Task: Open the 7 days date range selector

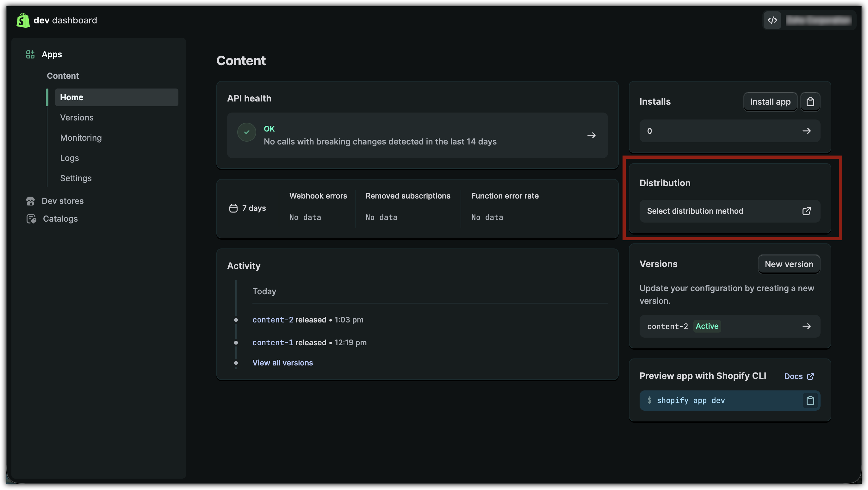Action: 248,208
